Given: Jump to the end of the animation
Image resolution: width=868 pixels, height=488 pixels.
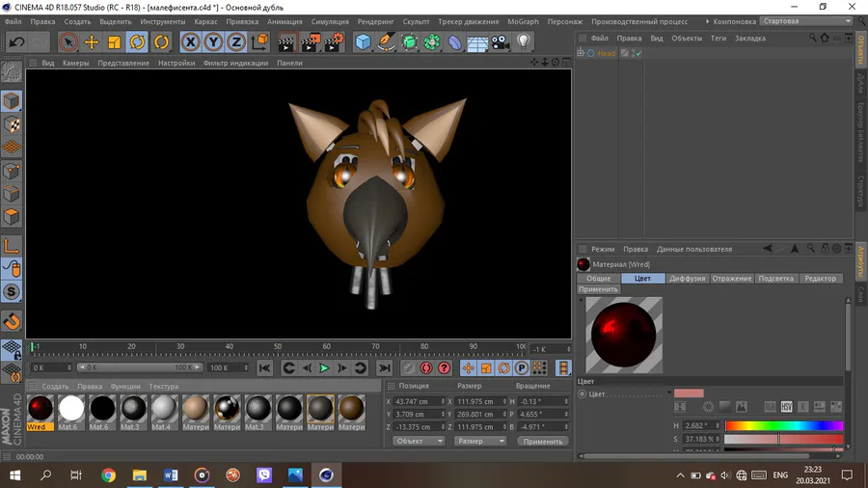Looking at the screenshot, I should (384, 367).
